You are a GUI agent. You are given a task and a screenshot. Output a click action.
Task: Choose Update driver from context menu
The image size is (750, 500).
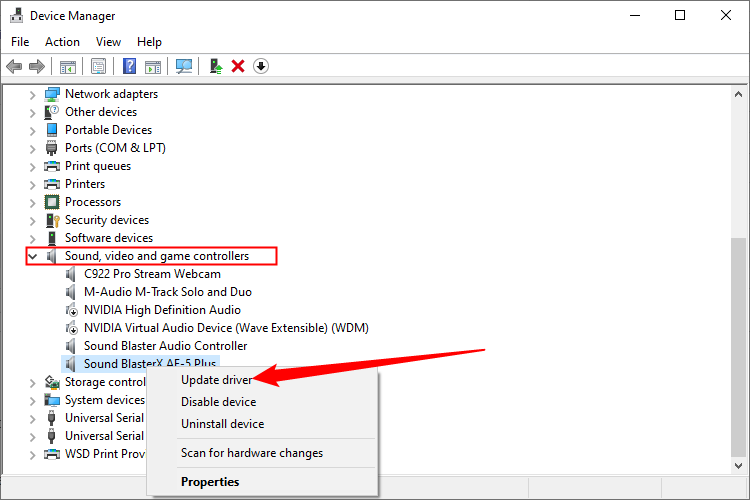pos(262,380)
